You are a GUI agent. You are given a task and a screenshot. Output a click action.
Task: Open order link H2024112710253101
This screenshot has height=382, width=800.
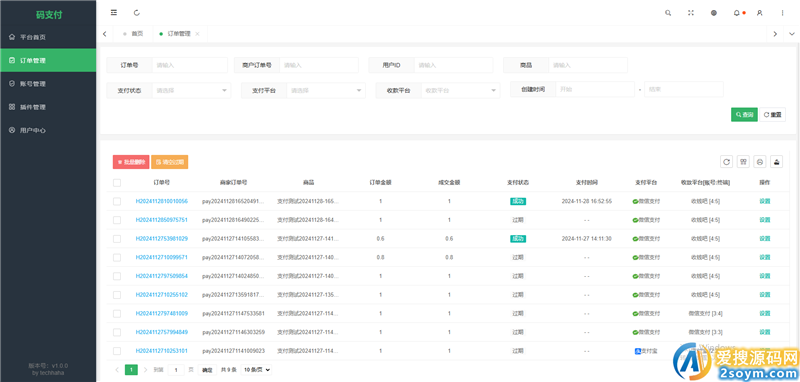(x=161, y=351)
